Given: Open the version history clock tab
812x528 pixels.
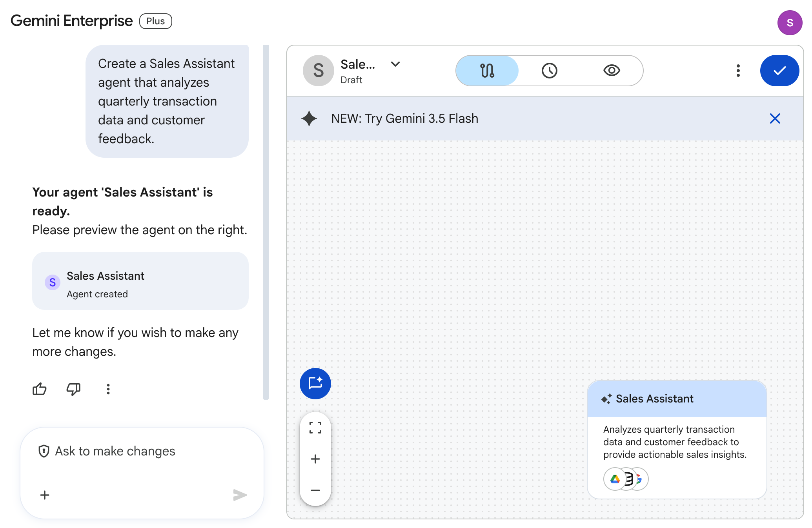Looking at the screenshot, I should 549,71.
